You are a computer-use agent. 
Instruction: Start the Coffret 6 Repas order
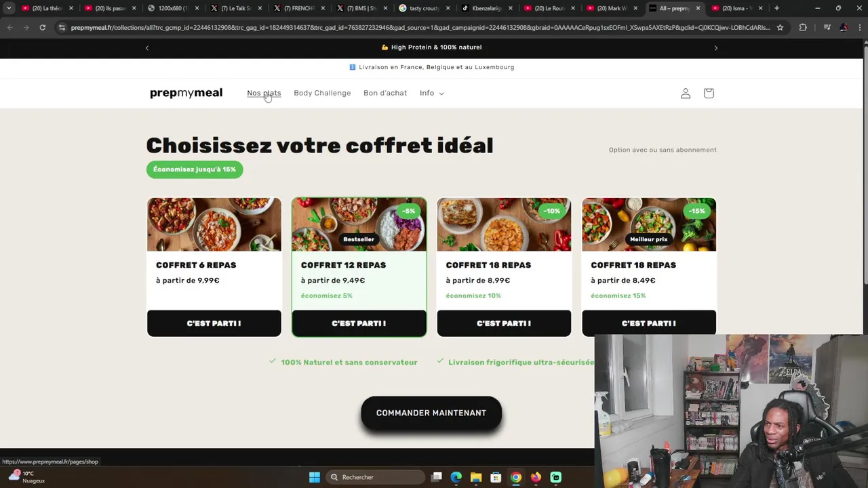[214, 323]
